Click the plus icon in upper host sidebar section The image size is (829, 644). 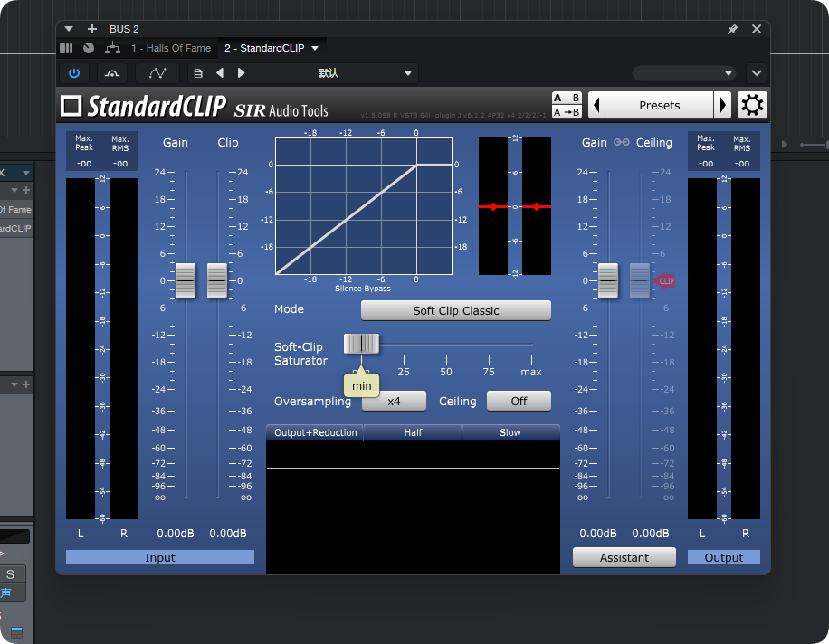coord(26,190)
